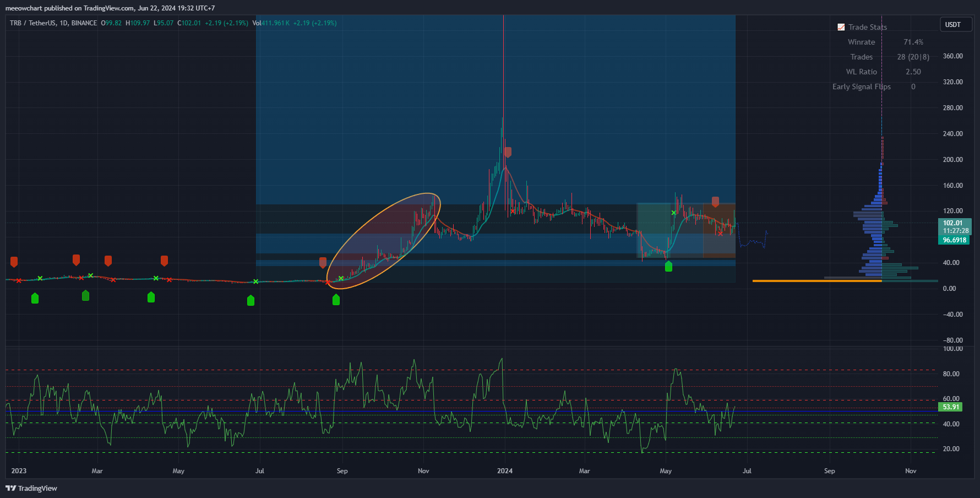The height and width of the screenshot is (498, 980).
Task: Click the 2.50 WL ratio value
Action: (x=913, y=72)
